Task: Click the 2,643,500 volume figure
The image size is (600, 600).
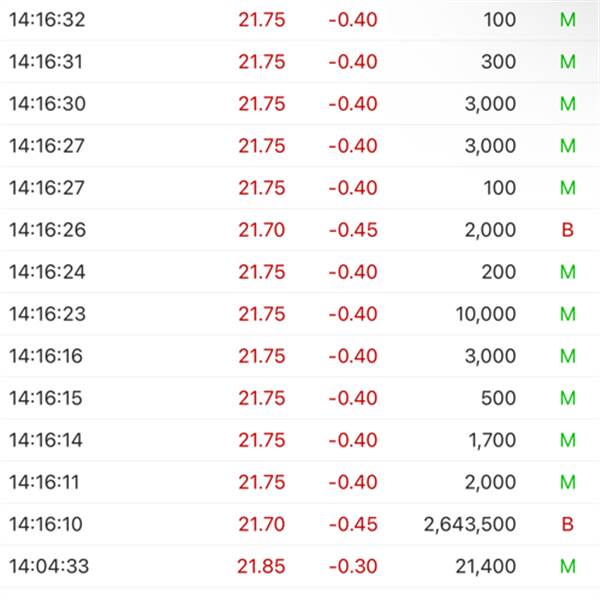Action: coord(470,524)
